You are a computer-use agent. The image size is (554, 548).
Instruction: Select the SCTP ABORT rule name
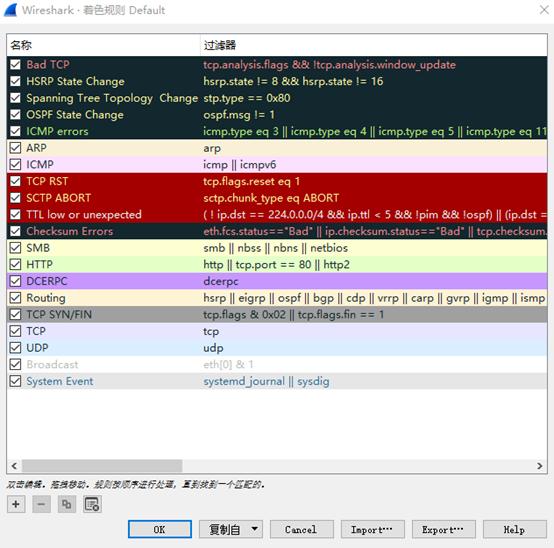pos(59,198)
